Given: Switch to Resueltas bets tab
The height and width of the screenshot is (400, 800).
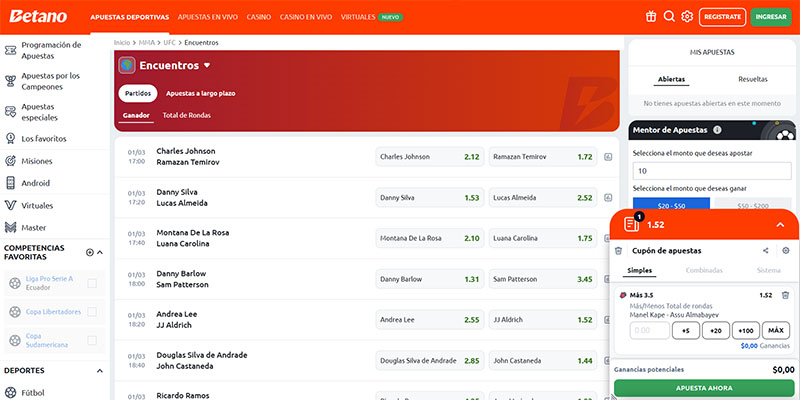Looking at the screenshot, I should coord(753,80).
